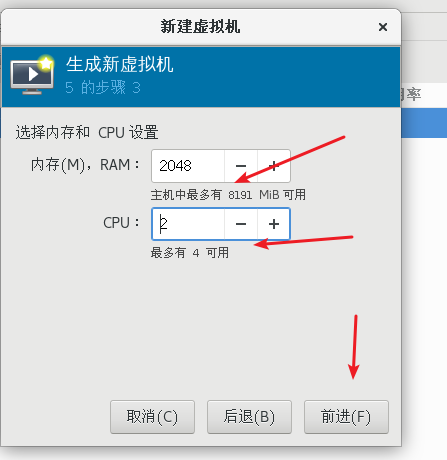Click the 新建虚拟机 title bar
Image resolution: width=447 pixels, height=460 pixels.
[x=200, y=27]
